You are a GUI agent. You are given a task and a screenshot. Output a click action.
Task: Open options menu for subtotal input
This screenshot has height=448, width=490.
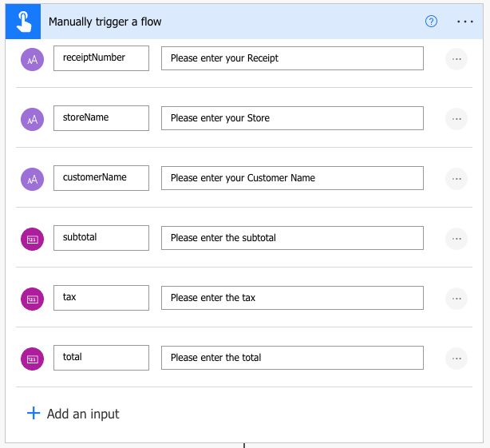point(456,238)
